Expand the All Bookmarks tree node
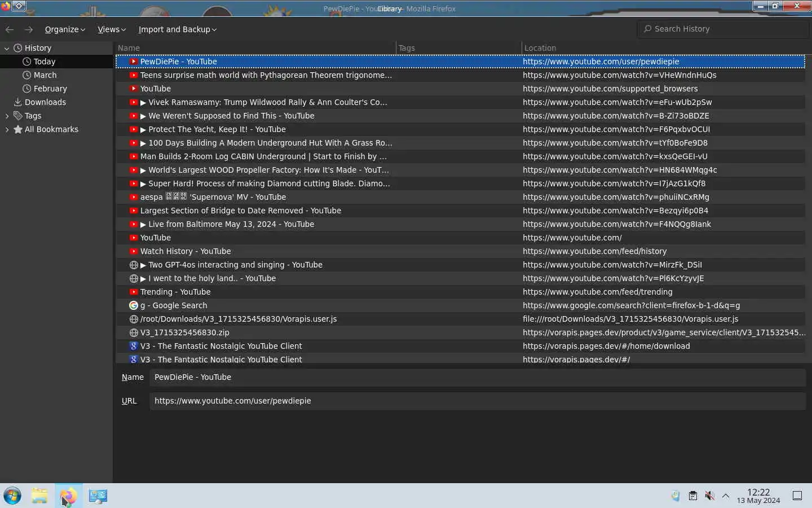Screen dimensions: 812x508 [7, 129]
